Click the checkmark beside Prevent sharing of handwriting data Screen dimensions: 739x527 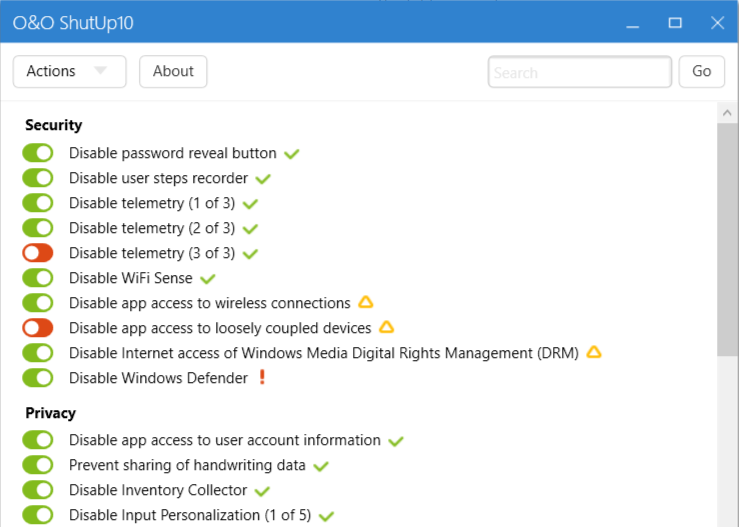pyautogui.click(x=321, y=466)
